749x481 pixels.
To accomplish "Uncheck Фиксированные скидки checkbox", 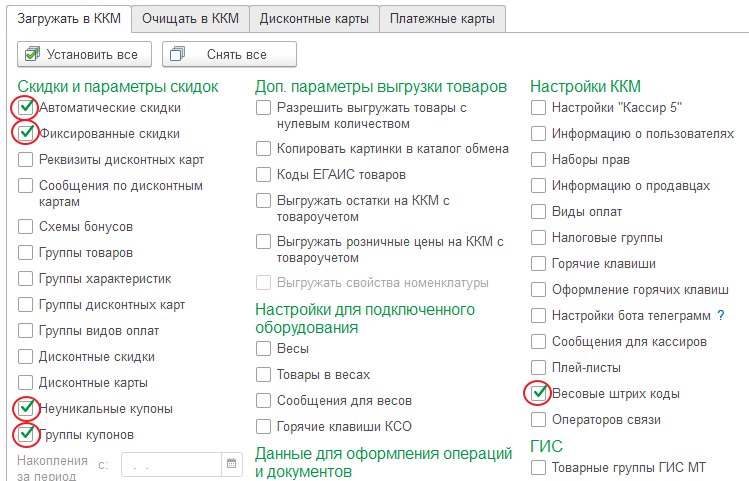I will 25,133.
